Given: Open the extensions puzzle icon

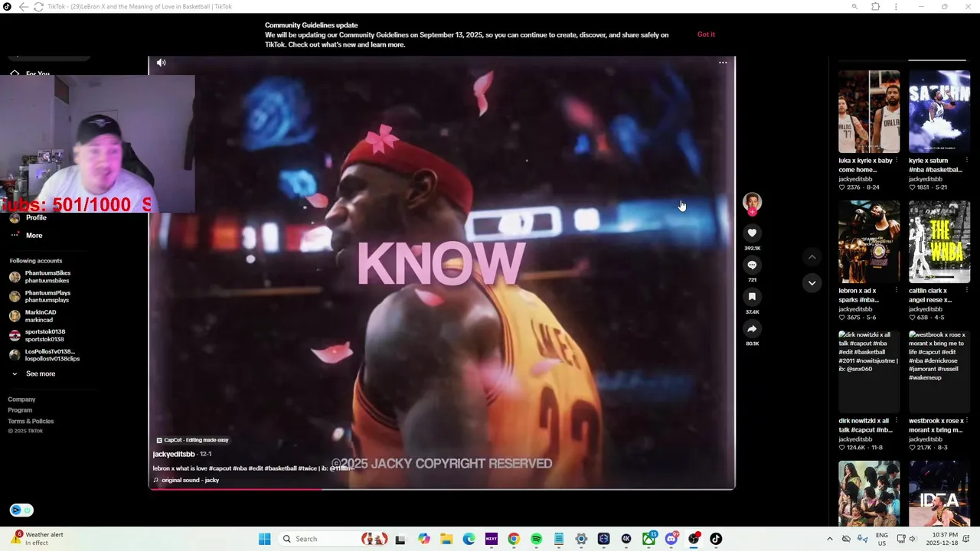Looking at the screenshot, I should tap(875, 7).
